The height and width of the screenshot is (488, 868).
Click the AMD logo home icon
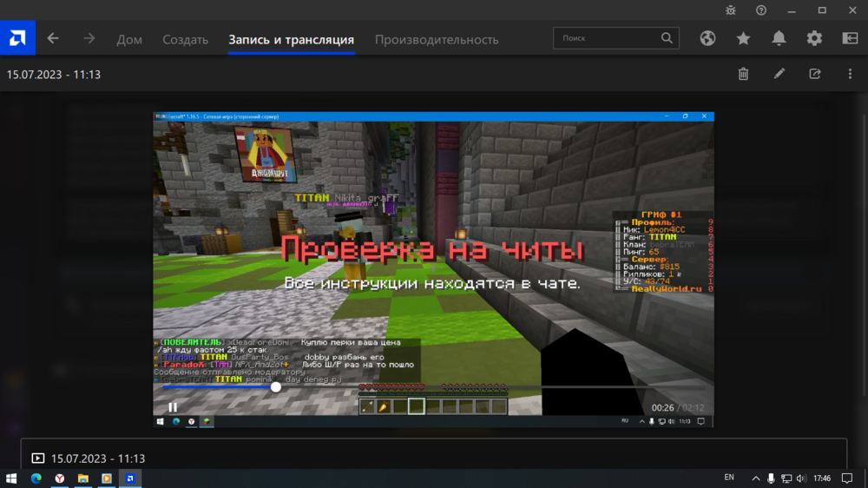(x=17, y=37)
